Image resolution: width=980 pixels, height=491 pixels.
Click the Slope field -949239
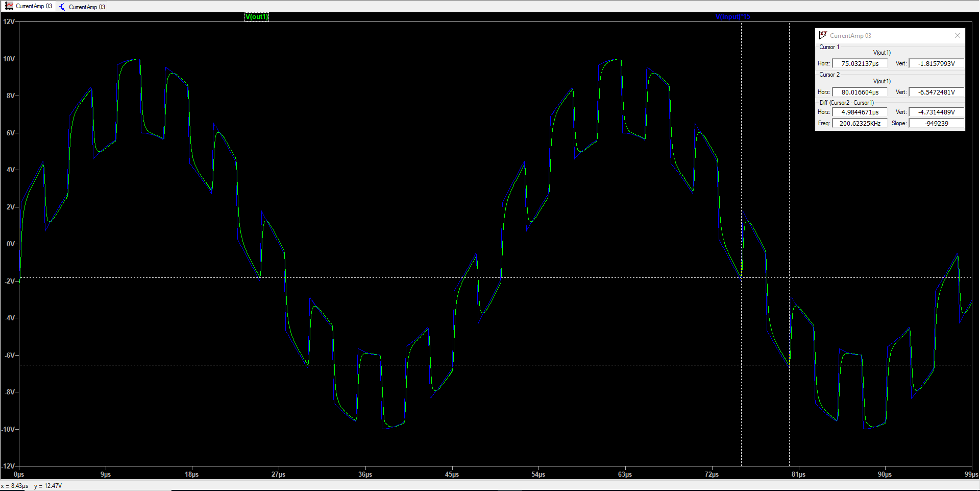(937, 123)
